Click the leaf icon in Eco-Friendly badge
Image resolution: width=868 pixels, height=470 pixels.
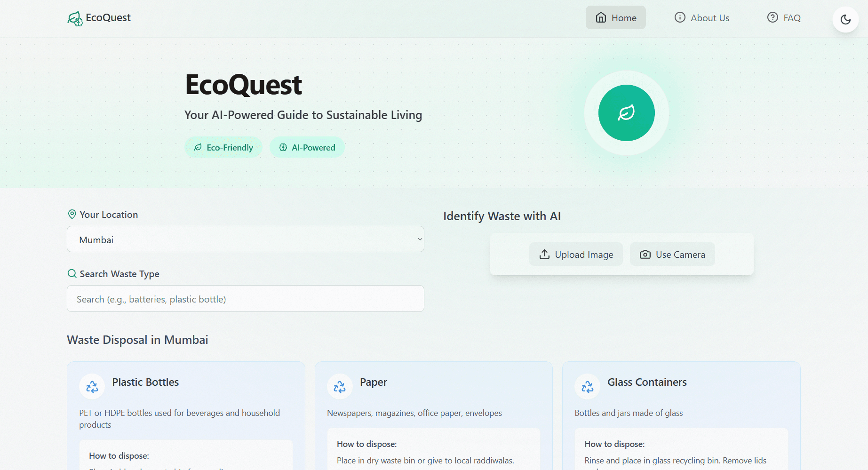pos(198,147)
